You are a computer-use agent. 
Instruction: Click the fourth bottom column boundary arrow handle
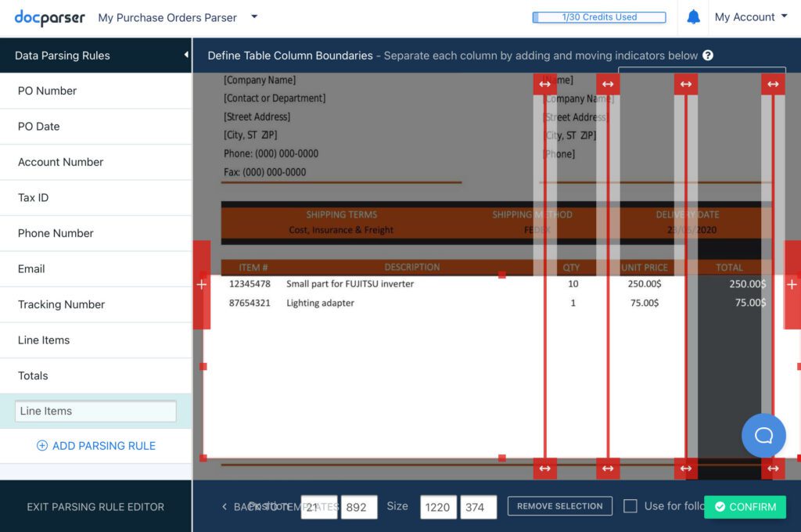[x=774, y=468]
